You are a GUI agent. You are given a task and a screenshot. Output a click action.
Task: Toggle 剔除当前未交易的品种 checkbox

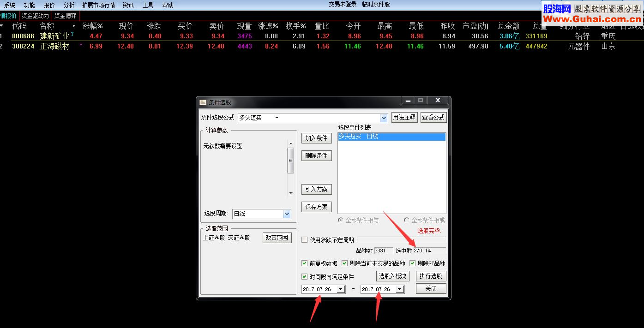(345, 263)
